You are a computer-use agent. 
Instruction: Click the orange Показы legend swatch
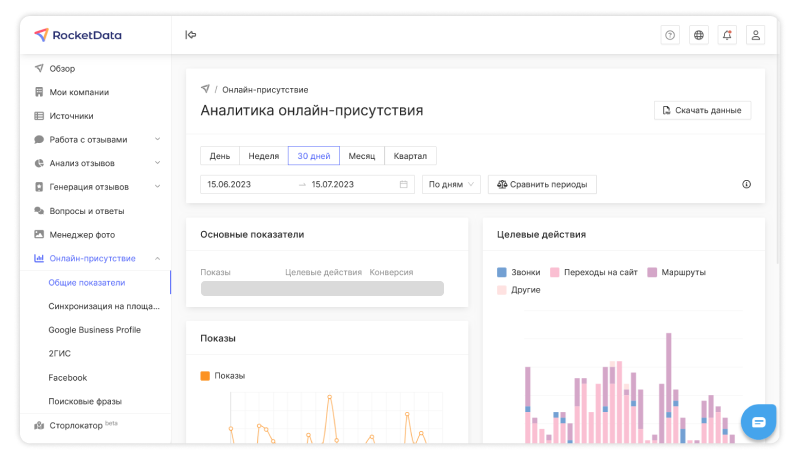click(205, 376)
